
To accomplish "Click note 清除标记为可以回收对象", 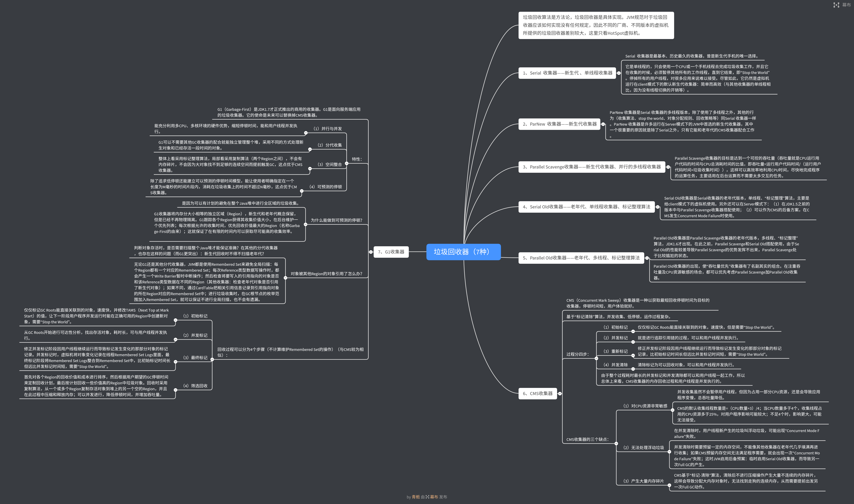I will 687,365.
